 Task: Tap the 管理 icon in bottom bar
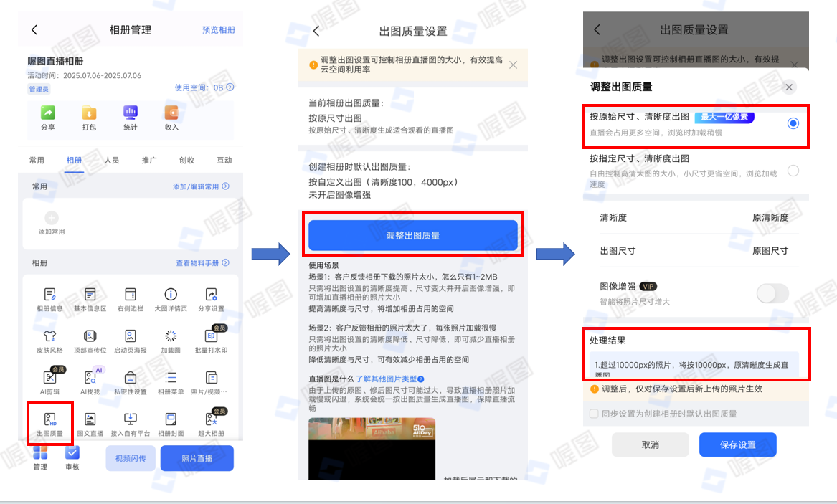(40, 453)
